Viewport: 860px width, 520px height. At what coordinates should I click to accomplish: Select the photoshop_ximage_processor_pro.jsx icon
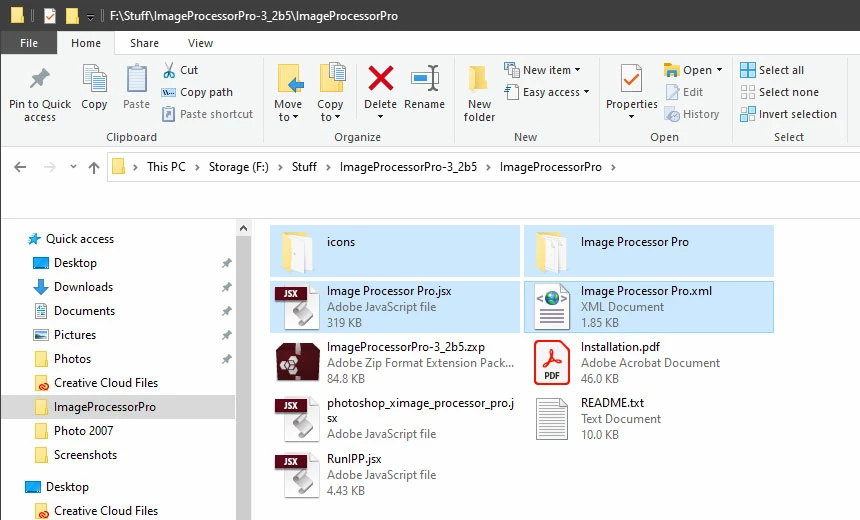point(297,419)
